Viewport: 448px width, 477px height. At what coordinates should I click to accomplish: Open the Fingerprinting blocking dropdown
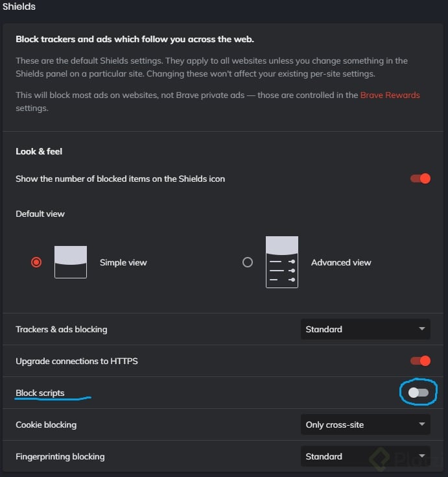coord(365,456)
